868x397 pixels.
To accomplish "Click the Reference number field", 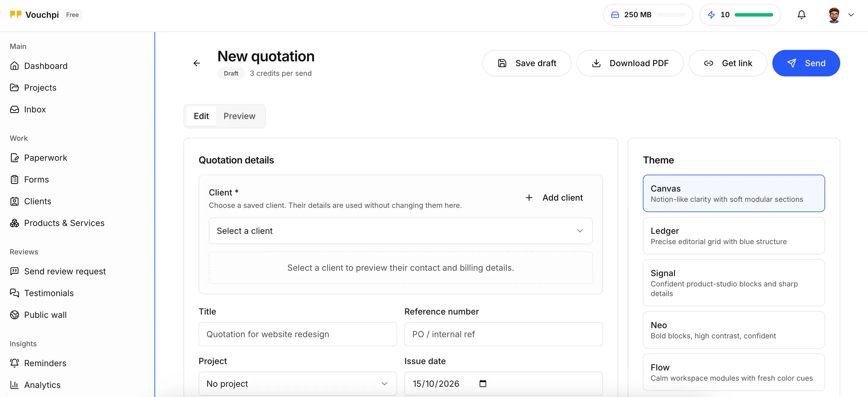I will coord(503,334).
